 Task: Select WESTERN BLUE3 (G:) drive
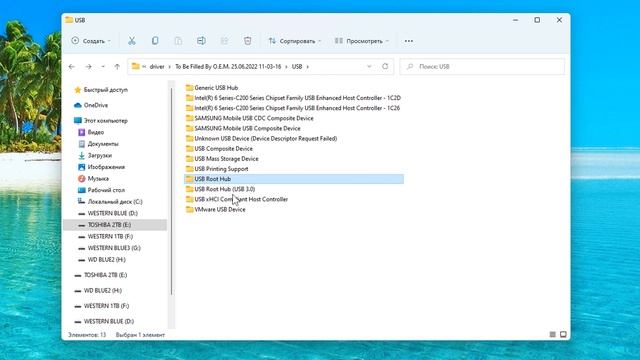[114, 248]
